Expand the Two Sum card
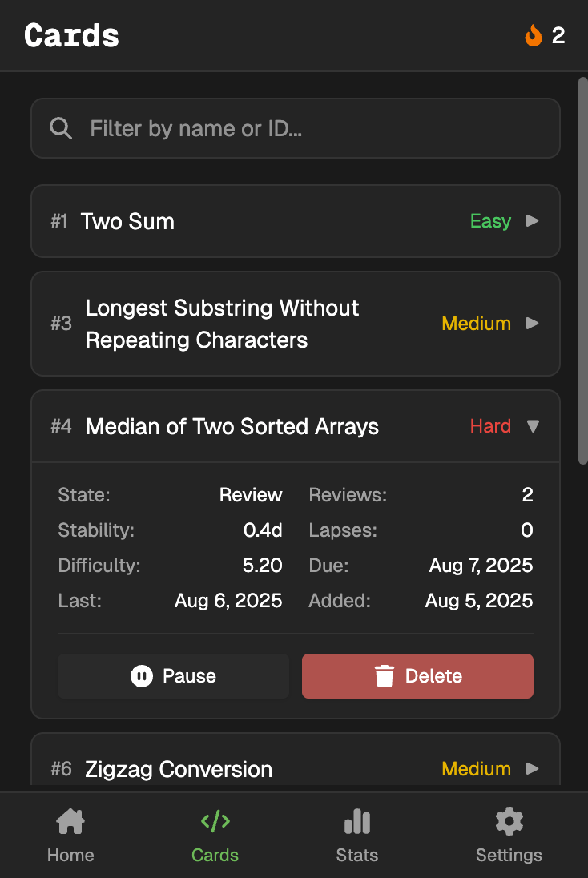 click(x=532, y=221)
